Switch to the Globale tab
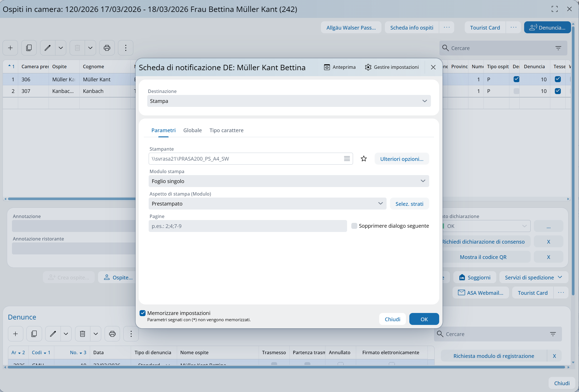Image resolution: width=579 pixels, height=392 pixels. (x=192, y=130)
